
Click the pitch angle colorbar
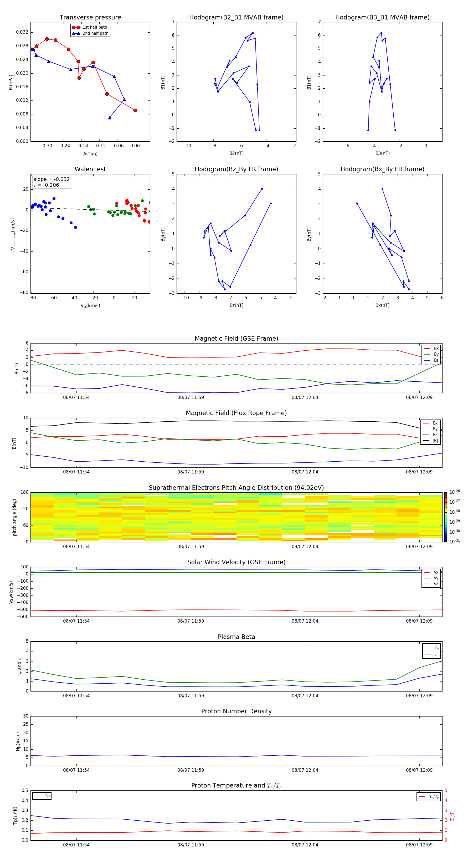point(446,517)
